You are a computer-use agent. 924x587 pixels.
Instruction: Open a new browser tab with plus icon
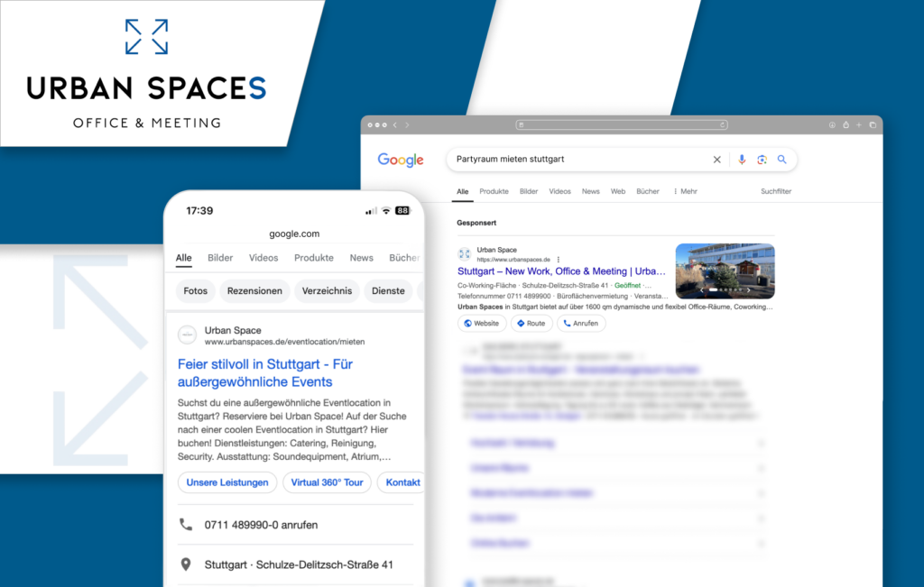[x=859, y=124]
